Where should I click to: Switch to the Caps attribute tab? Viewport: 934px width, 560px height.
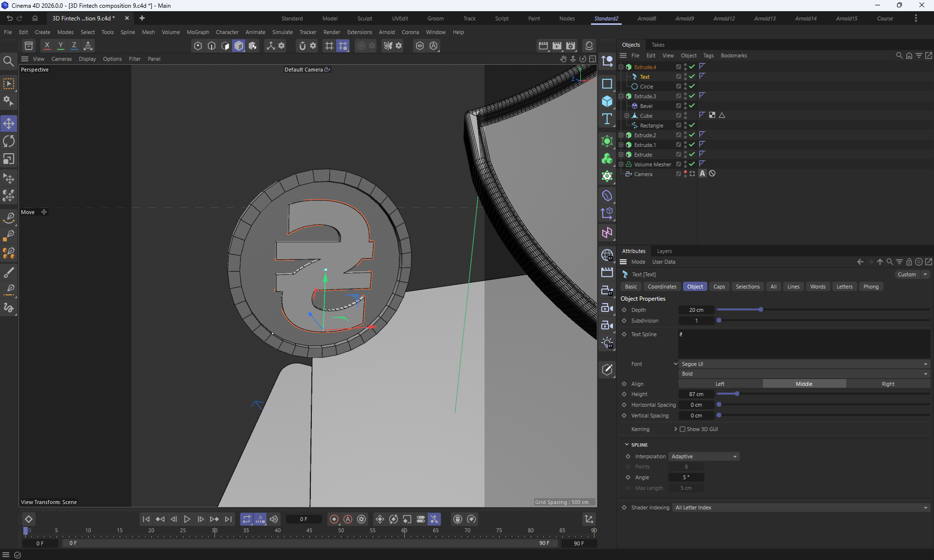pyautogui.click(x=719, y=287)
